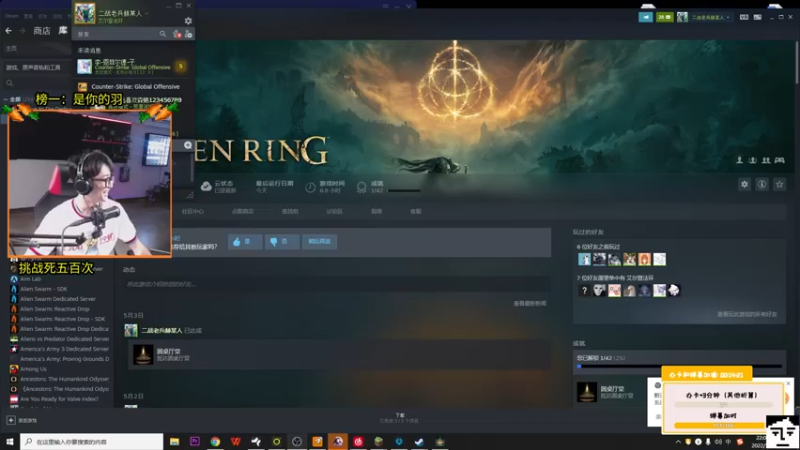Open the 商店 store tab
Image resolution: width=800 pixels, height=450 pixels.
coord(42,31)
